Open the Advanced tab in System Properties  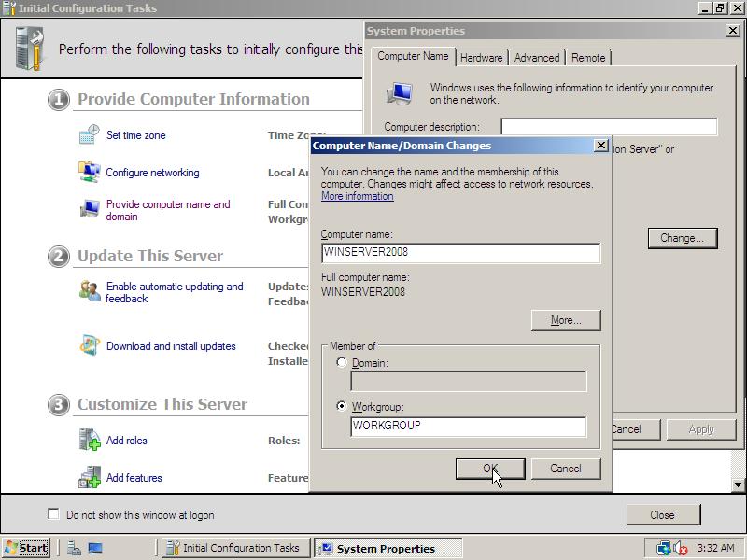(537, 58)
